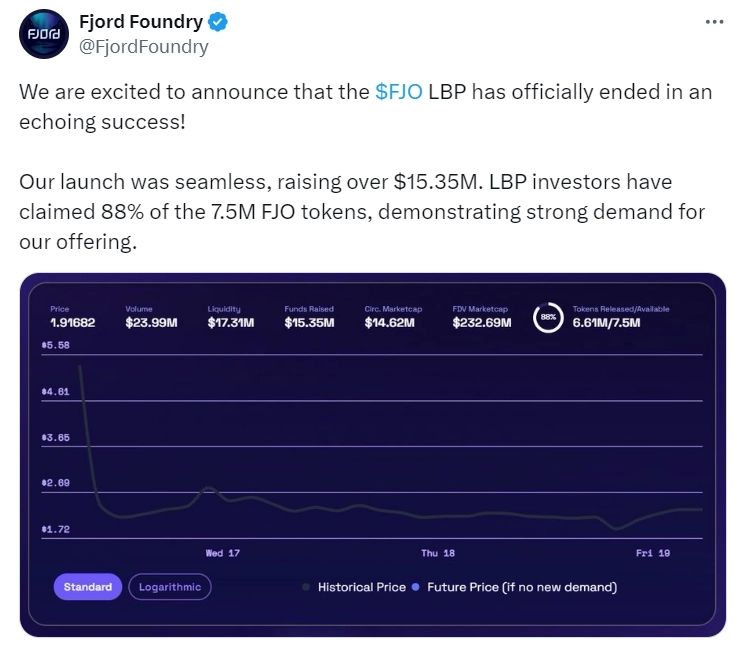
Task: Click the Wed 17 date marker
Action: click(223, 553)
